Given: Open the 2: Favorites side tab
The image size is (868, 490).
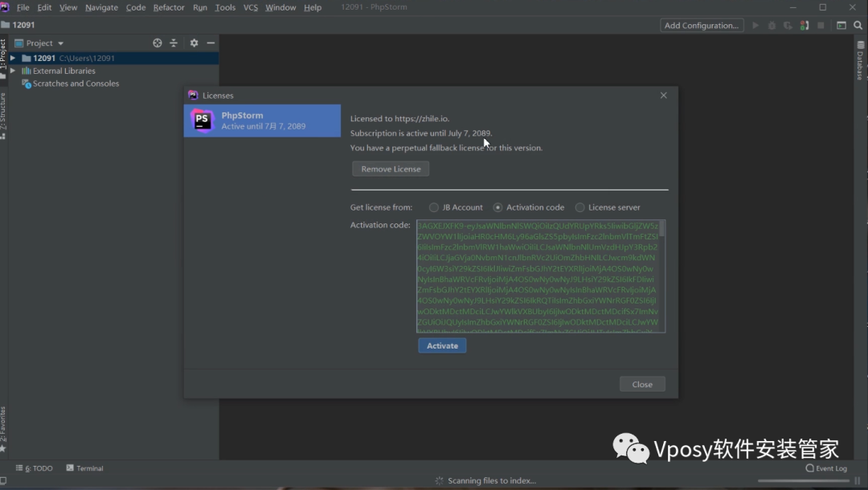Looking at the screenshot, I should coord(3,429).
